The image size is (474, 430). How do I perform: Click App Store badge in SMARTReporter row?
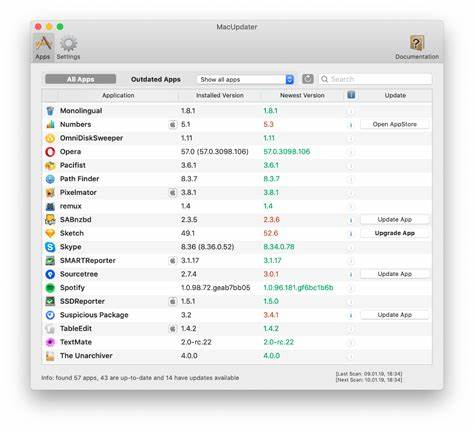[173, 261]
